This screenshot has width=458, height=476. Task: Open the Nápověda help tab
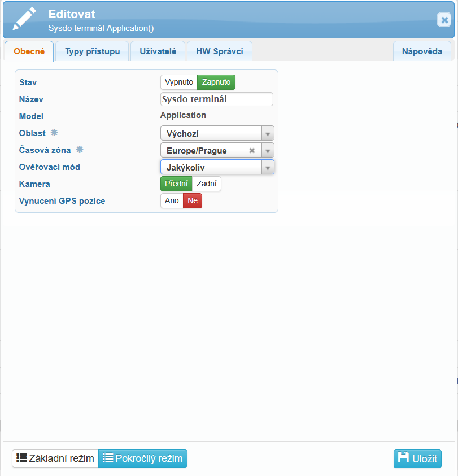(422, 51)
